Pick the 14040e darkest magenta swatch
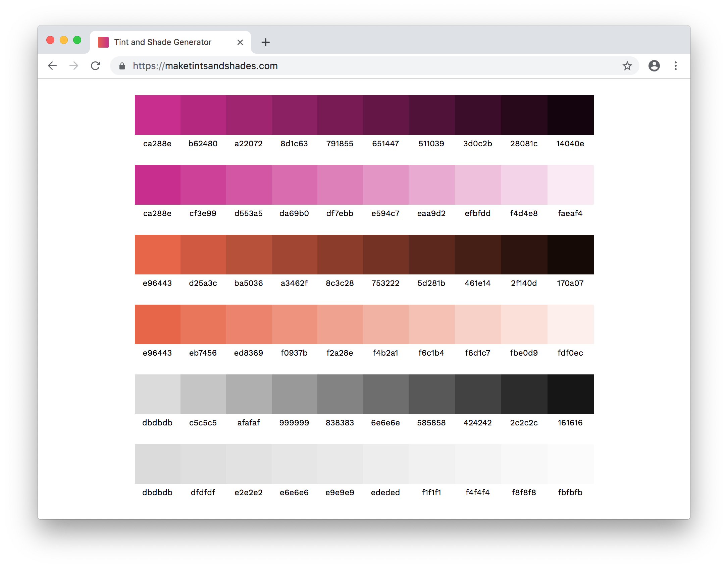 point(570,115)
